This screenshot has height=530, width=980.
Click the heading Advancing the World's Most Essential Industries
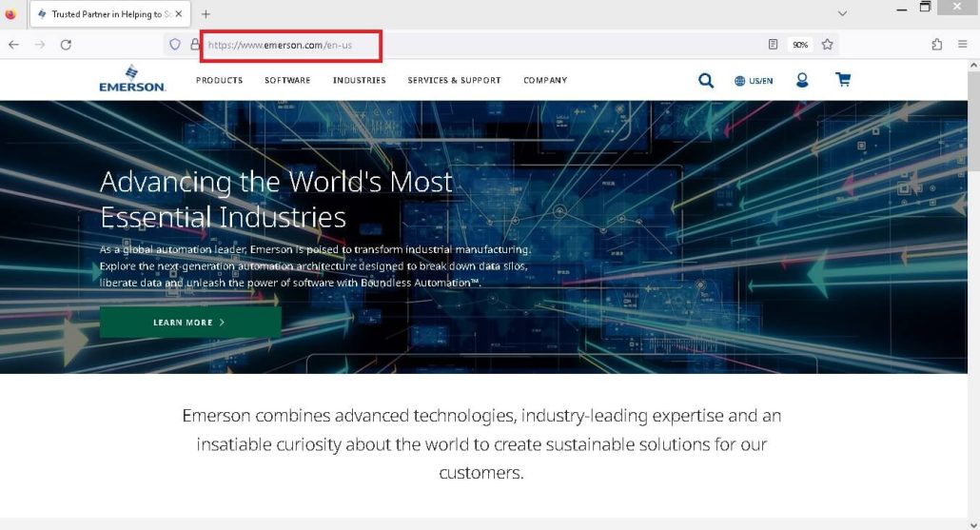[x=276, y=200]
